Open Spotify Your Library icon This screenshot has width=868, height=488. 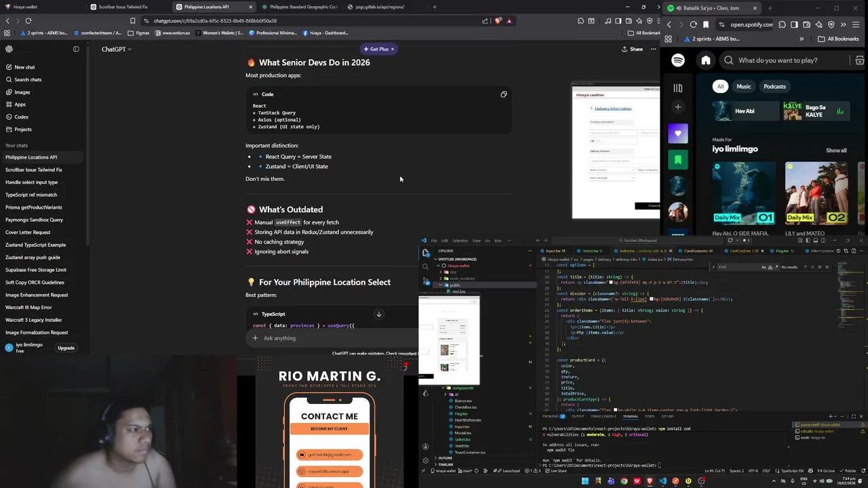coord(677,87)
